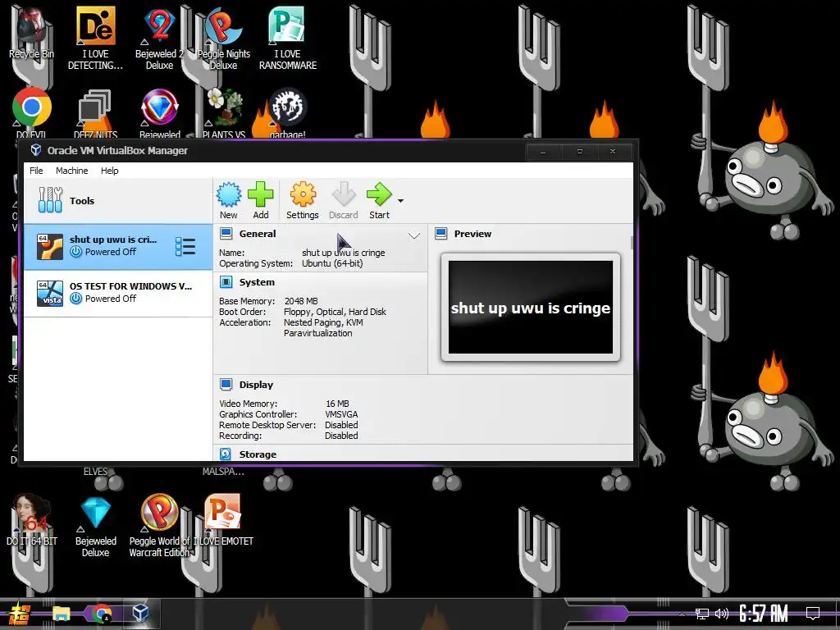Viewport: 840px width, 630px height.
Task: Click the Vista VM icon in sidebar
Action: [50, 294]
